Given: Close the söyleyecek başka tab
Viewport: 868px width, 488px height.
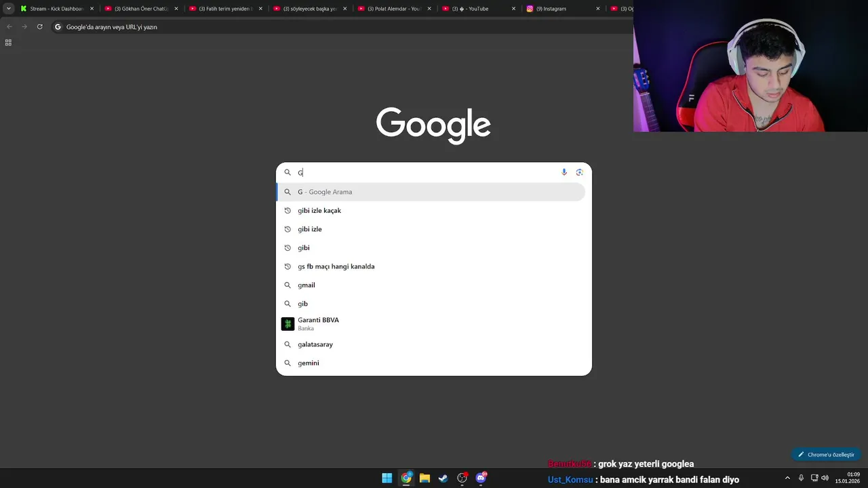Looking at the screenshot, I should click(x=344, y=9).
